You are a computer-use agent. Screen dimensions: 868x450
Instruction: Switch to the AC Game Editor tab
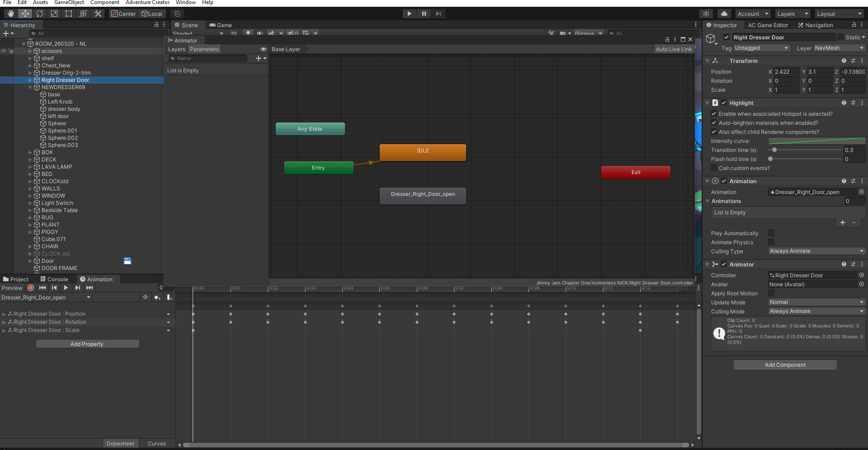768,25
